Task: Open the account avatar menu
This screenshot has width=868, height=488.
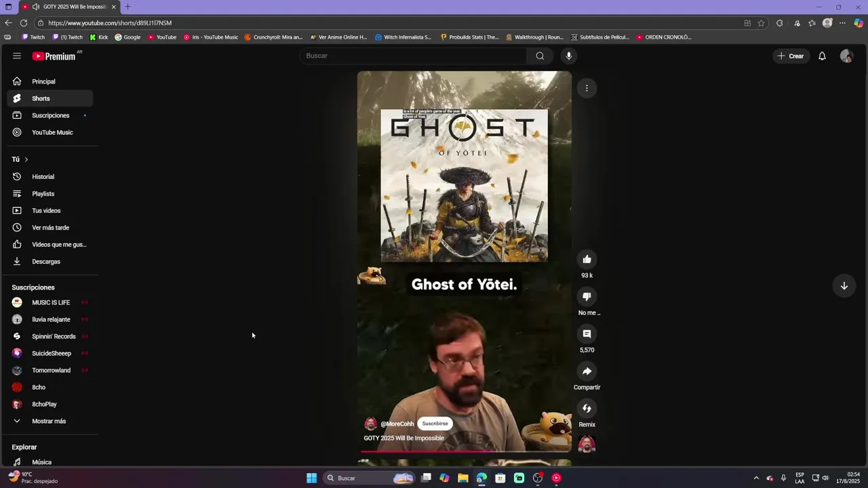Action: [x=846, y=56]
